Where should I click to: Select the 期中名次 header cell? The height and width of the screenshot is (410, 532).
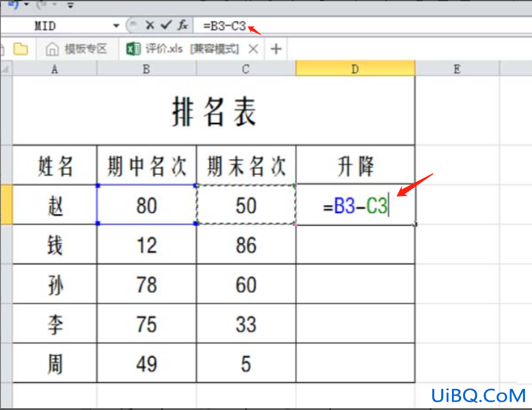tap(146, 166)
